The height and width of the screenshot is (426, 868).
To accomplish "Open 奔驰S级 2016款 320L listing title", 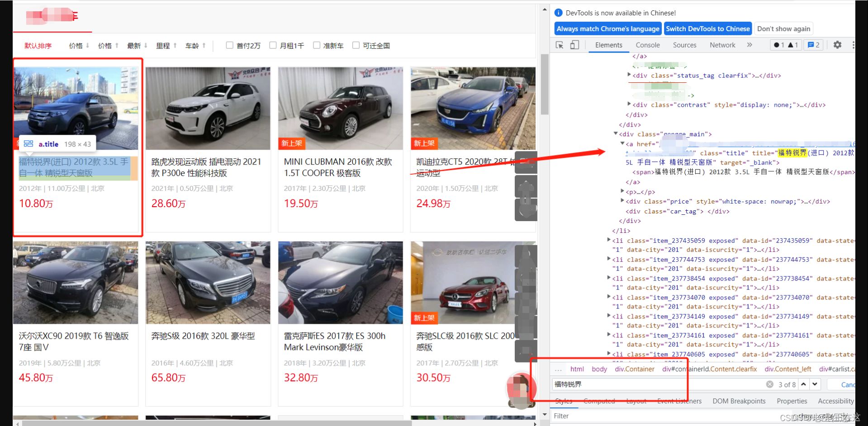I will 203,336.
